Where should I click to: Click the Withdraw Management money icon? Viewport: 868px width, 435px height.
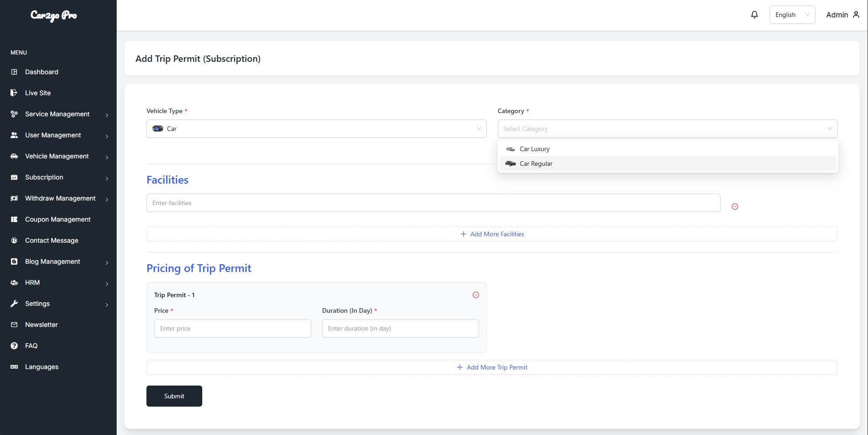coord(14,198)
